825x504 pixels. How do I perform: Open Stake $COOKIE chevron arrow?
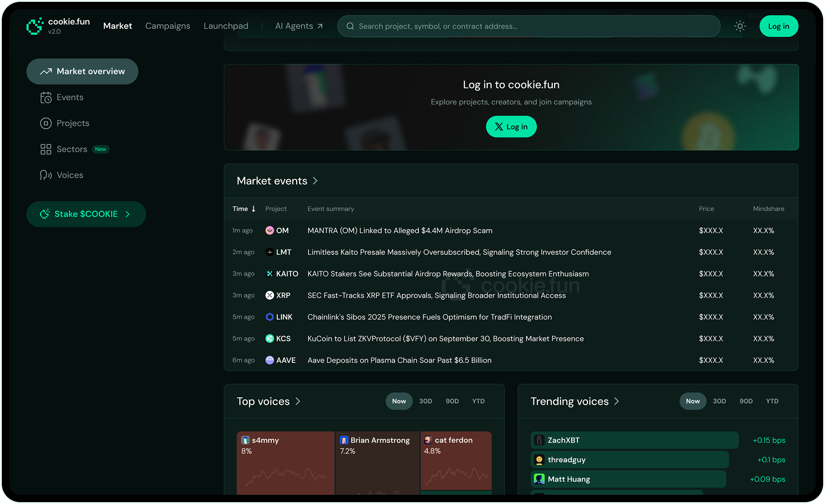pos(127,214)
